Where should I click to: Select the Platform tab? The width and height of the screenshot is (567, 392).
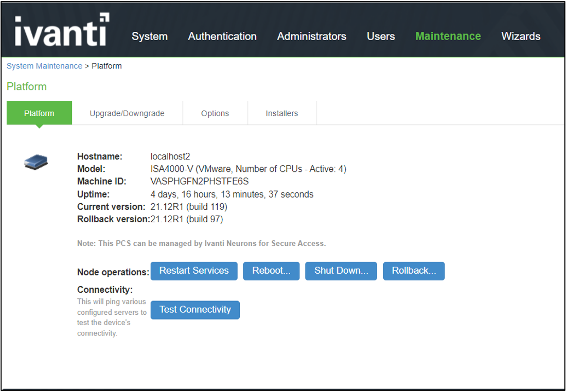pos(39,113)
